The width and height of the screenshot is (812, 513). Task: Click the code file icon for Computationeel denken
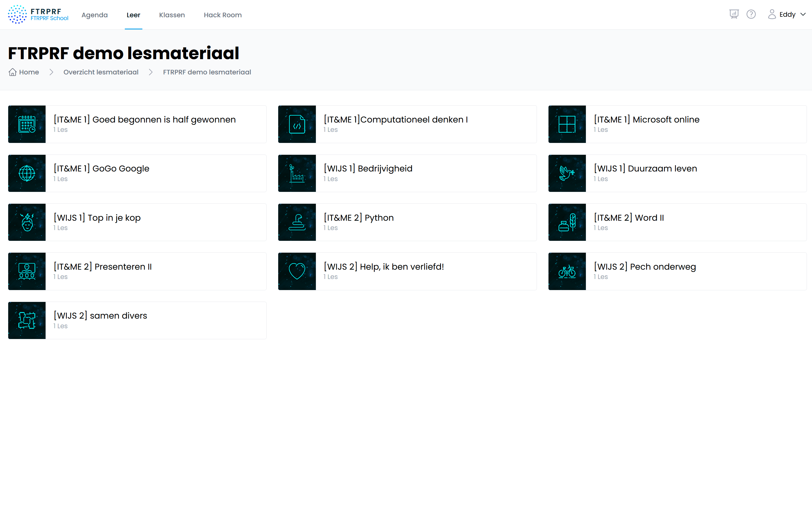pyautogui.click(x=297, y=124)
